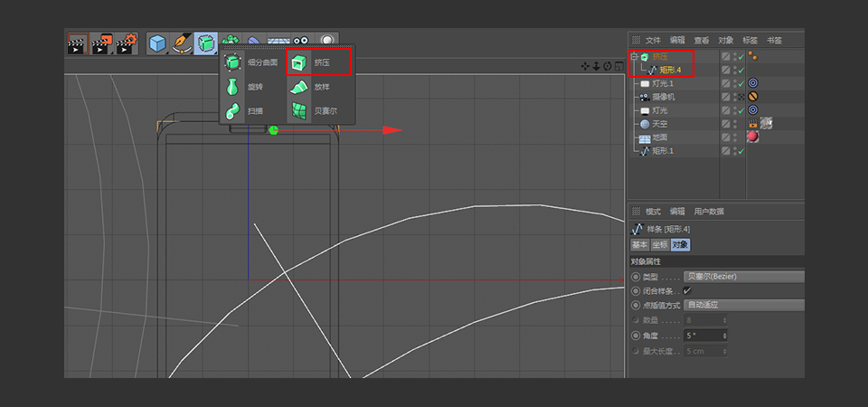The height and width of the screenshot is (407, 868).
Task: Open the 文件 menu in object manager
Action: point(653,40)
